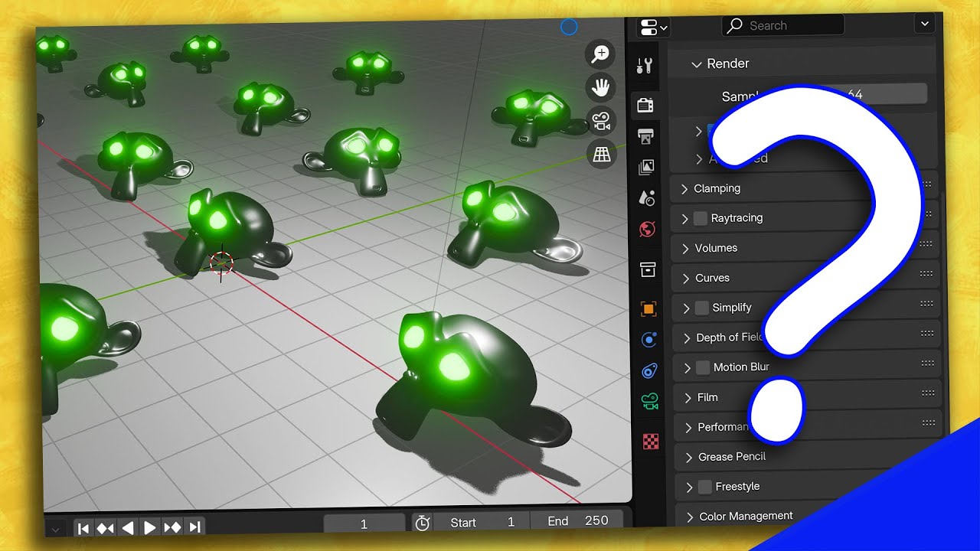Collapse the Render panel
Image resolution: width=980 pixels, height=551 pixels.
(x=697, y=64)
